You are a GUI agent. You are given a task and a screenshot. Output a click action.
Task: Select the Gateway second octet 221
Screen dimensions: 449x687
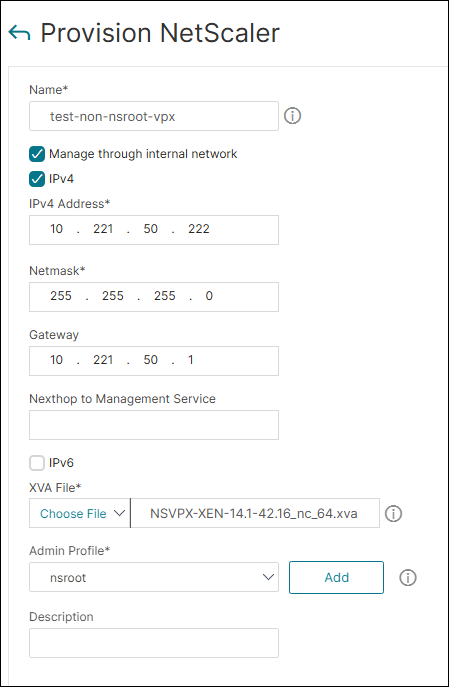[x=103, y=360]
